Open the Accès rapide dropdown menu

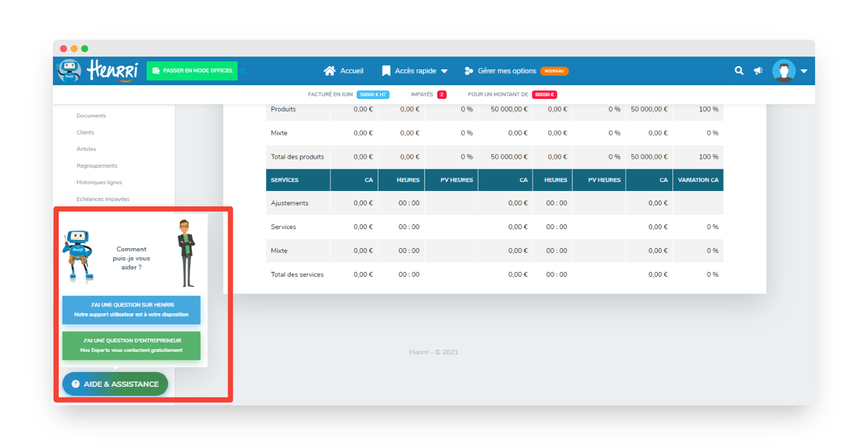coord(415,70)
